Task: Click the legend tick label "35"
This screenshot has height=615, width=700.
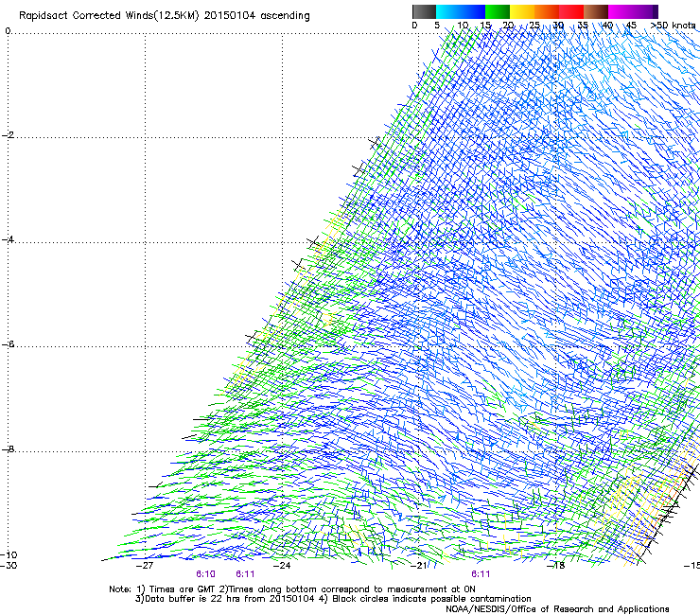Action: tap(583, 26)
